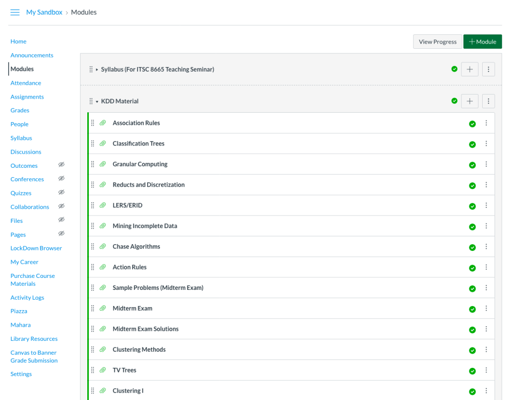Toggle publish status of the KDD Material module

(x=455, y=101)
